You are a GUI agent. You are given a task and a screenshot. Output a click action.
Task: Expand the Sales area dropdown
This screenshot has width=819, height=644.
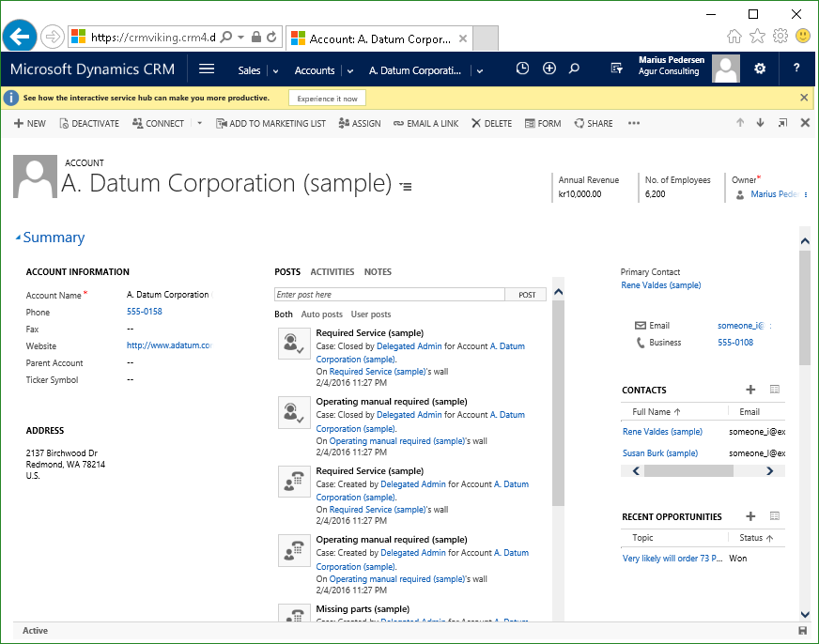click(x=276, y=71)
